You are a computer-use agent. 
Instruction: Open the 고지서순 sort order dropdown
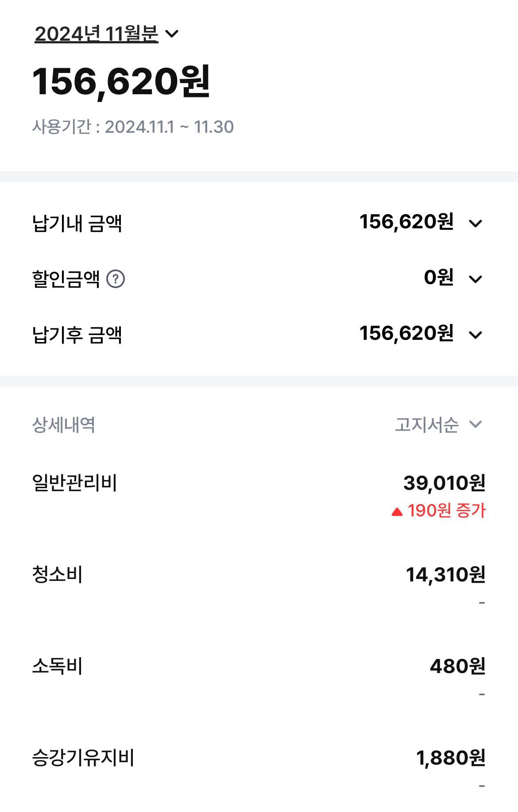coord(438,425)
